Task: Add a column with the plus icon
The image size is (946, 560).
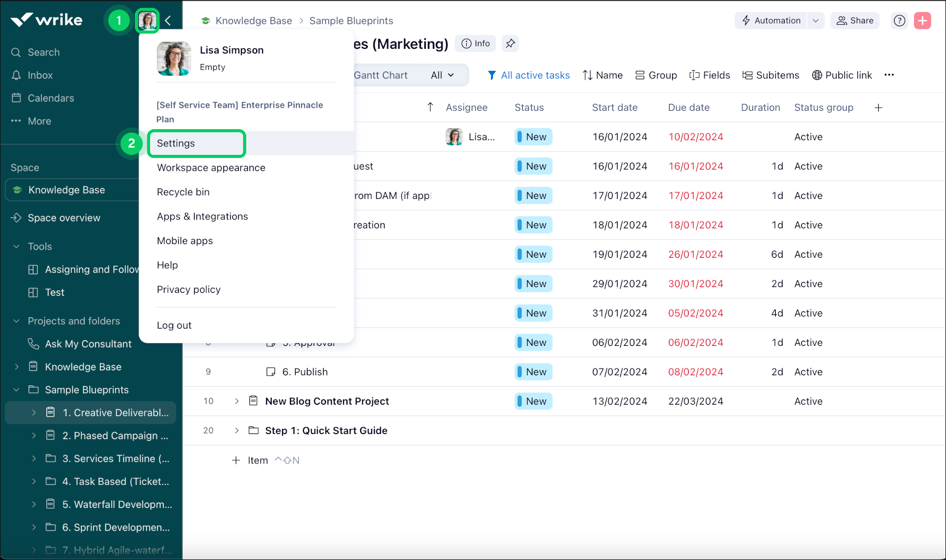Action: tap(878, 108)
